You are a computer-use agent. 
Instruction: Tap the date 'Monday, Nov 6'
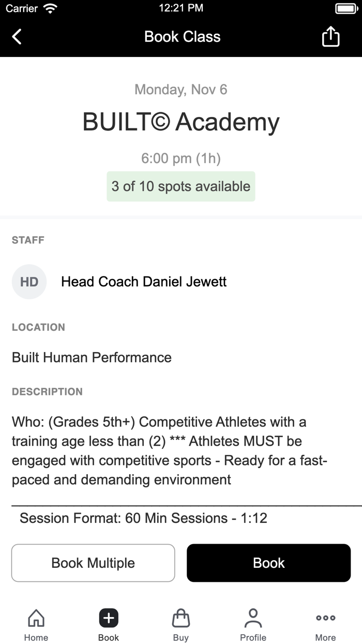point(180,89)
